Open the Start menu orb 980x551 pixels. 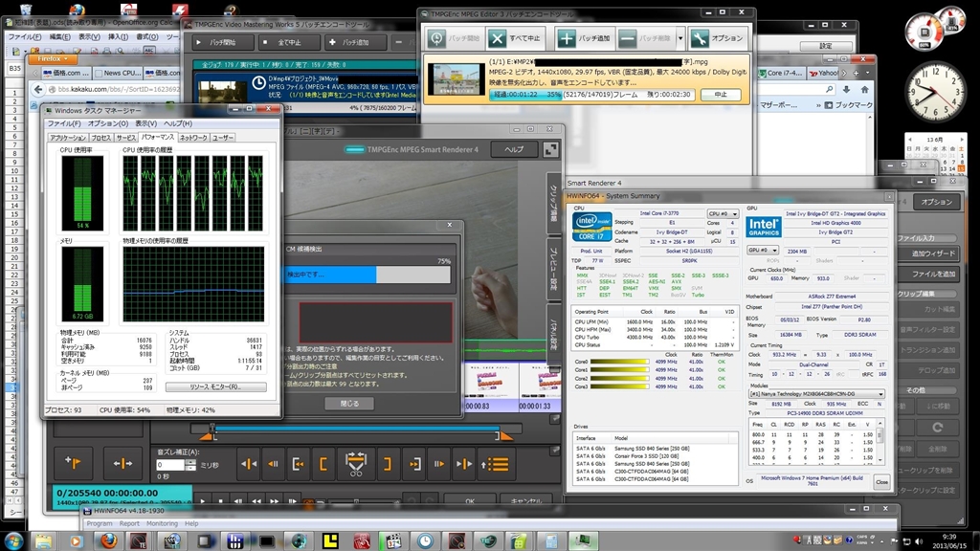(x=15, y=540)
